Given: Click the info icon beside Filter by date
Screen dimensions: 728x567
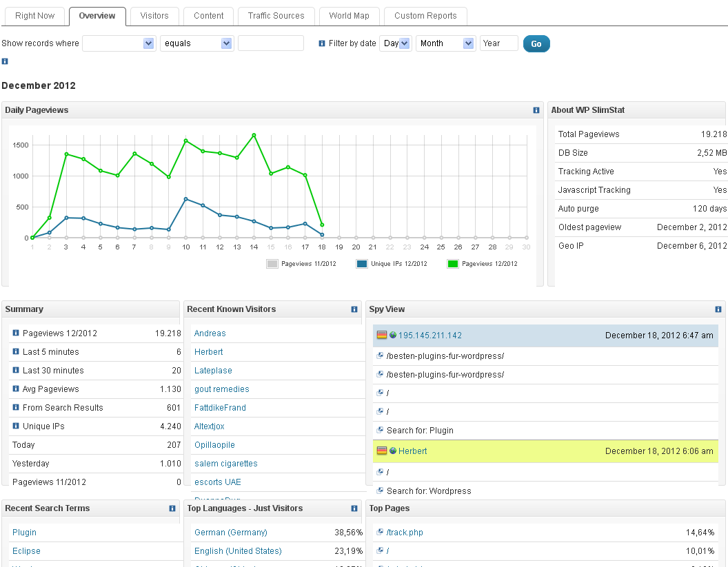Looking at the screenshot, I should [x=322, y=43].
